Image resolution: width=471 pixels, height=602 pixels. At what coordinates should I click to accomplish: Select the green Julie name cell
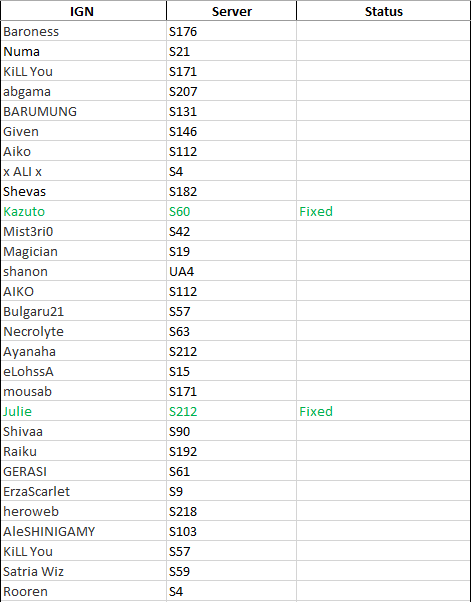(x=83, y=411)
